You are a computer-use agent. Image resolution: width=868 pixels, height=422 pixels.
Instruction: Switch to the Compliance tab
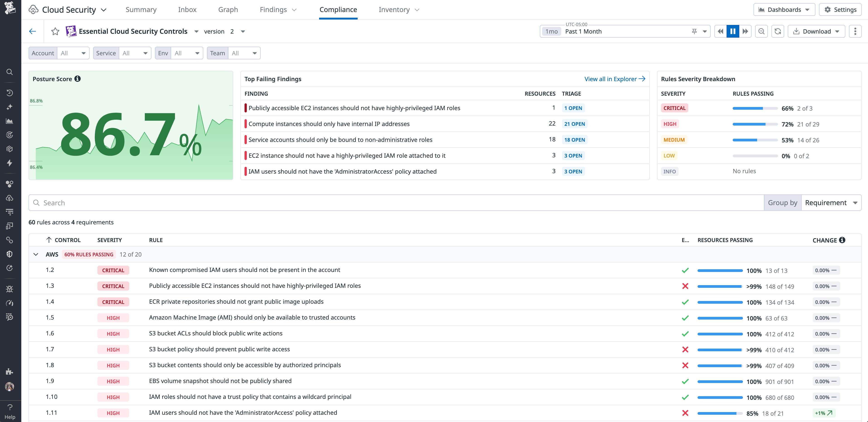click(338, 10)
